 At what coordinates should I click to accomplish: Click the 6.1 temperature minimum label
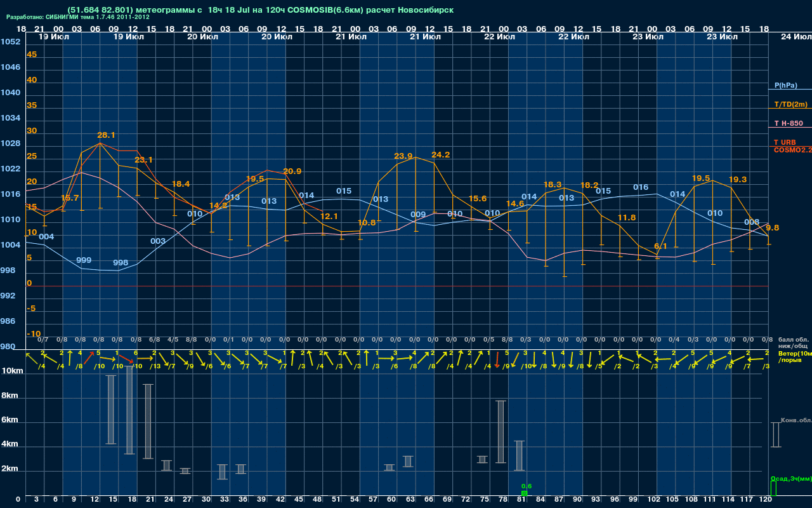(x=660, y=246)
